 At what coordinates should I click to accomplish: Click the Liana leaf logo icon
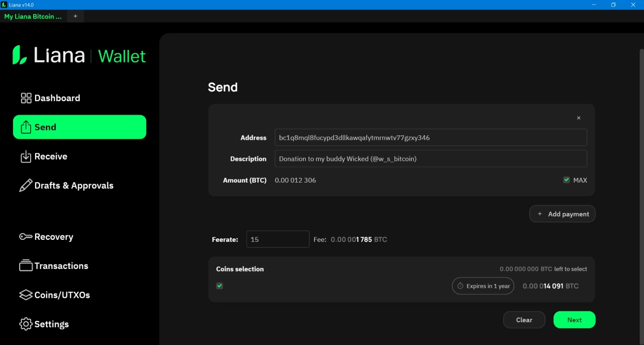pos(20,55)
